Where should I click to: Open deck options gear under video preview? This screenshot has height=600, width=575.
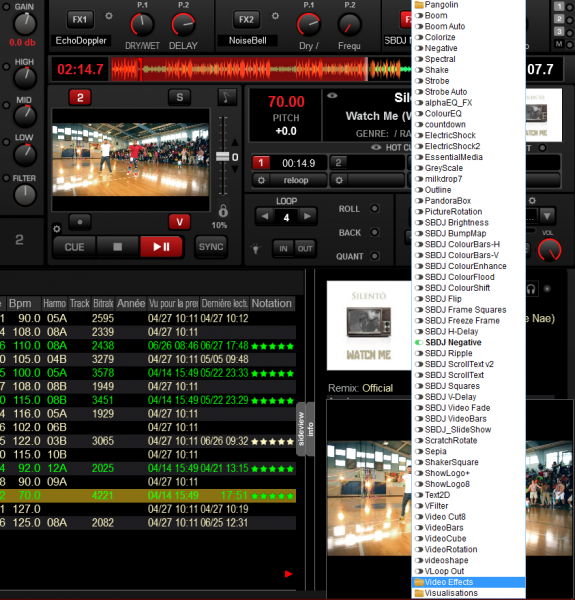[57, 229]
